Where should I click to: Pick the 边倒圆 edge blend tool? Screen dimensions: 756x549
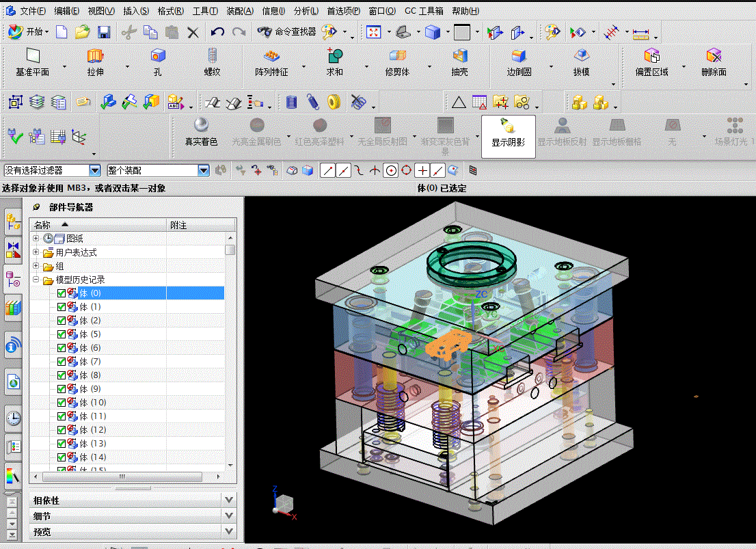(x=519, y=63)
